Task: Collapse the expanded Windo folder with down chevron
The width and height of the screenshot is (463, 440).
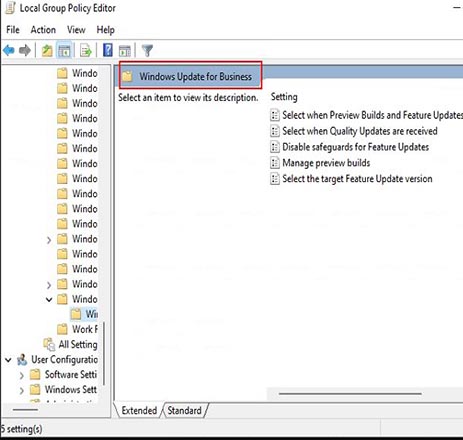Action: 49,299
